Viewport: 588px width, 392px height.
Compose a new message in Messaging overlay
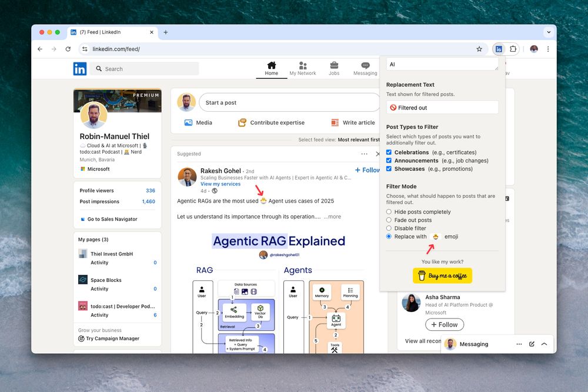[532, 344]
